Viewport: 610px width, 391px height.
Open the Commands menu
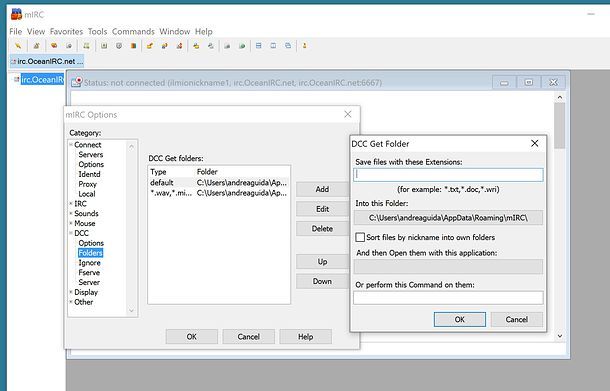point(133,32)
